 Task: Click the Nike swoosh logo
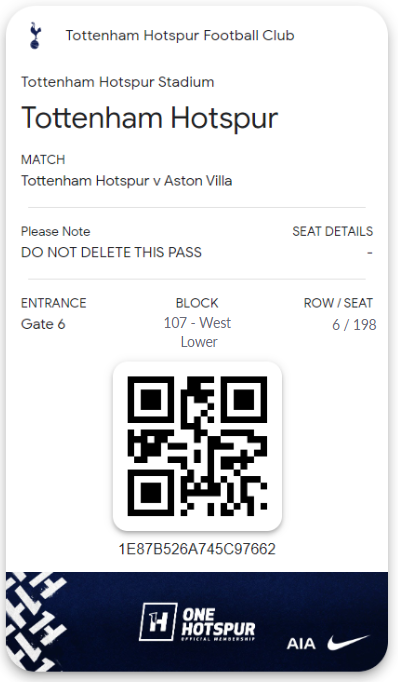pyautogui.click(x=348, y=642)
